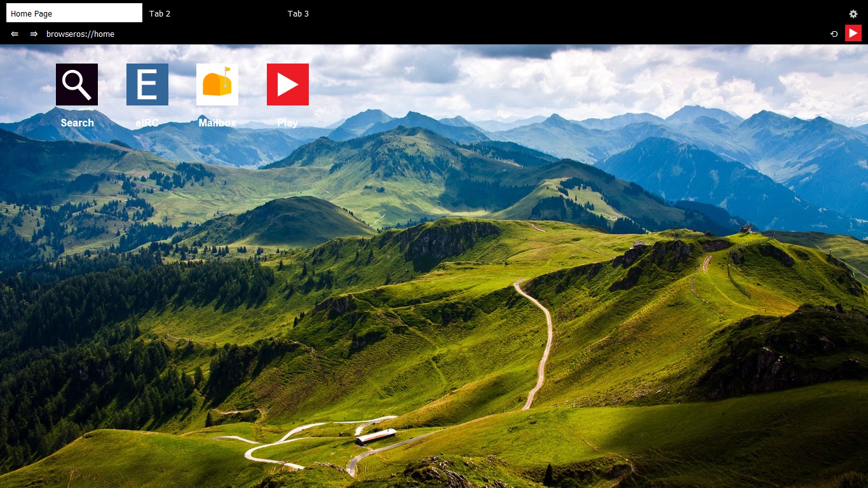This screenshot has height=488, width=868.
Task: Click the Mailbox label text
Action: click(x=217, y=123)
